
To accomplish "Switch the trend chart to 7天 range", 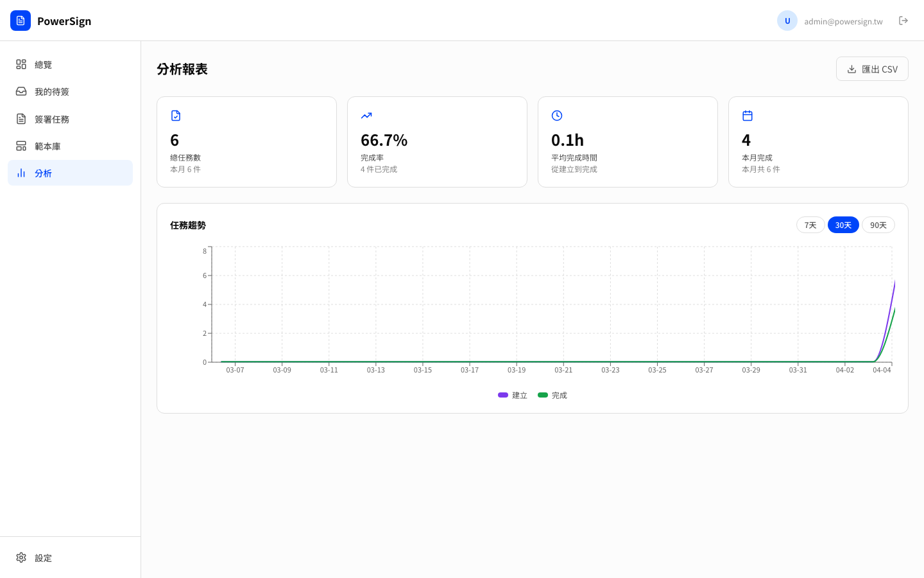I will pyautogui.click(x=810, y=225).
